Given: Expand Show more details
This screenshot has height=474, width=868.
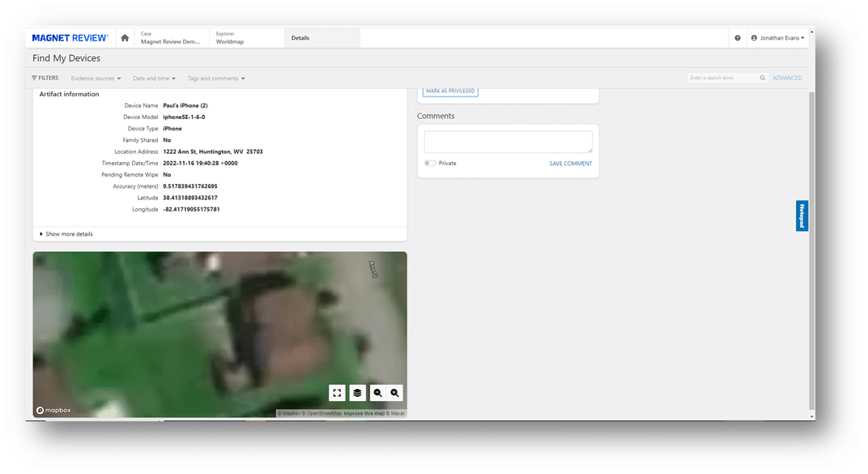Looking at the screenshot, I should pos(70,233).
